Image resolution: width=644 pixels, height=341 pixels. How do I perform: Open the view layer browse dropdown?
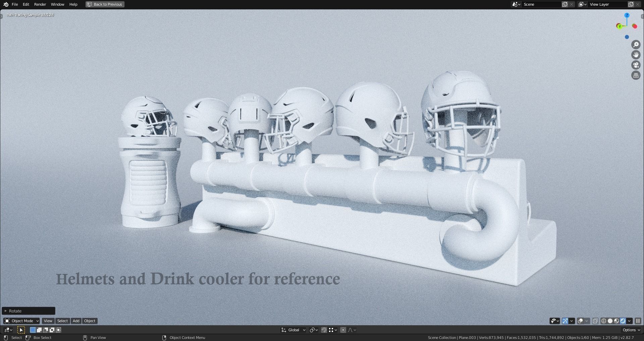click(x=583, y=4)
